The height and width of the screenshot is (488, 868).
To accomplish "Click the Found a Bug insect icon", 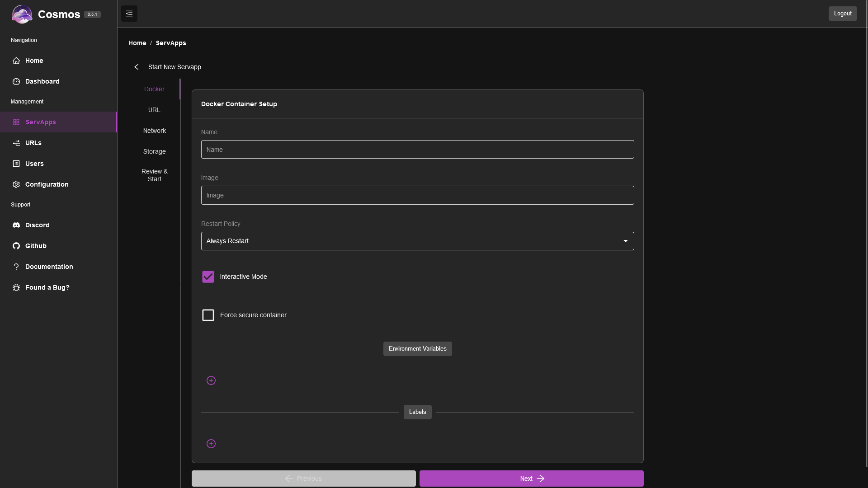I will [16, 287].
